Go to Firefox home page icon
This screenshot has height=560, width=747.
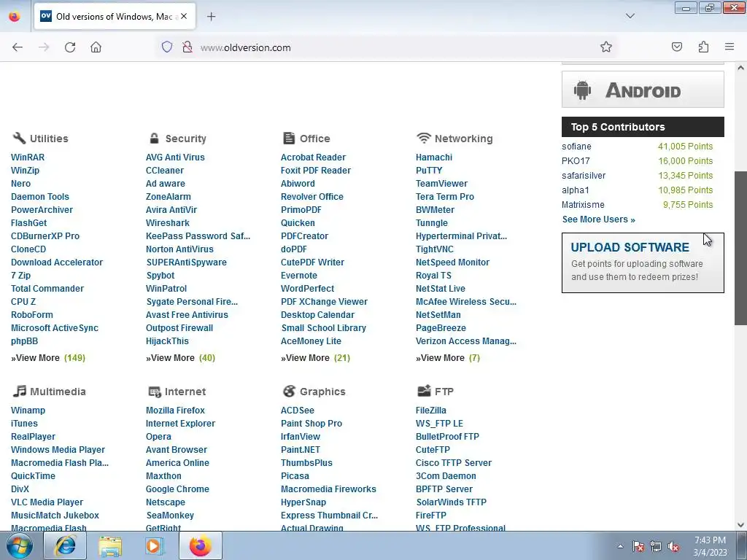tap(96, 47)
